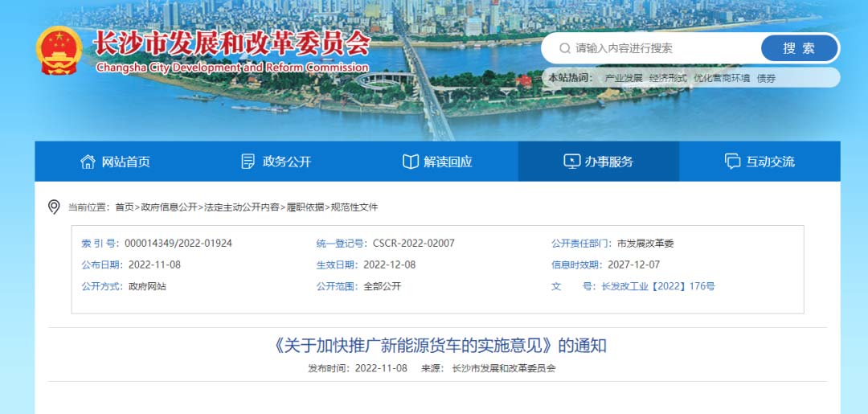Go to 首页 in the breadcrumb
This screenshot has width=868, height=414.
125,207
